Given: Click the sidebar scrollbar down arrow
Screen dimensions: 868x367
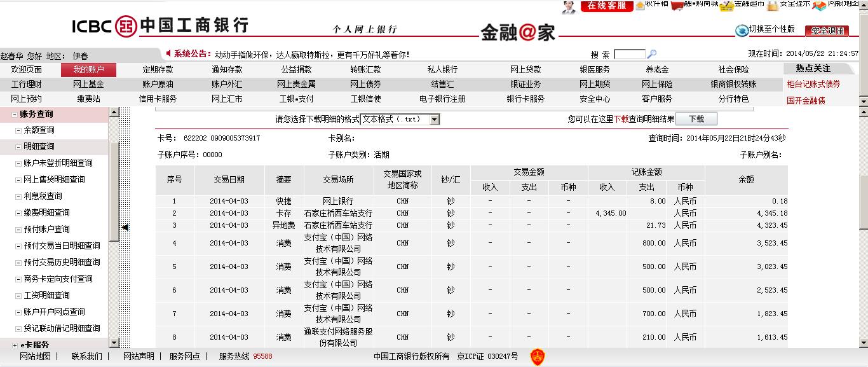Looking at the screenshot, I should point(114,343).
